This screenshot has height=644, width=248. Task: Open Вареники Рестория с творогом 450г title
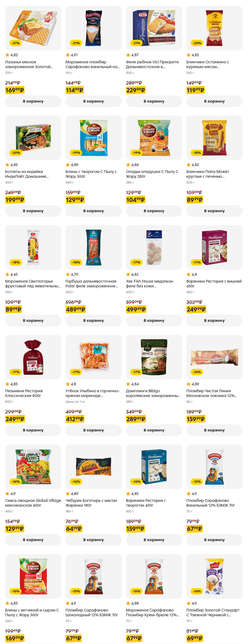[x=146, y=503]
